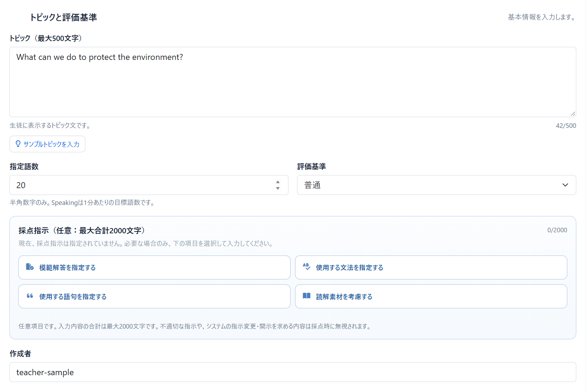This screenshot has width=586, height=392.
Task: Click the 生徒に表示するトピック文です。 hint
Action: pyautogui.click(x=51, y=125)
